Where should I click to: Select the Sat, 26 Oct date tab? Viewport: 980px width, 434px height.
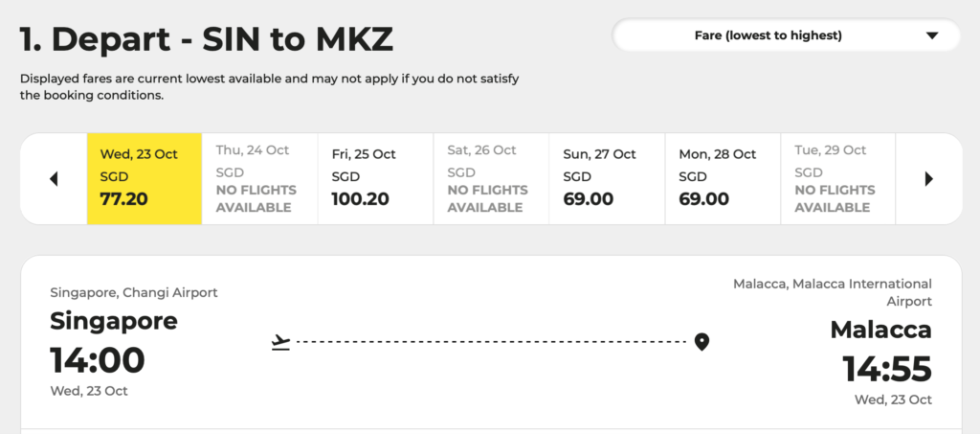[491, 179]
